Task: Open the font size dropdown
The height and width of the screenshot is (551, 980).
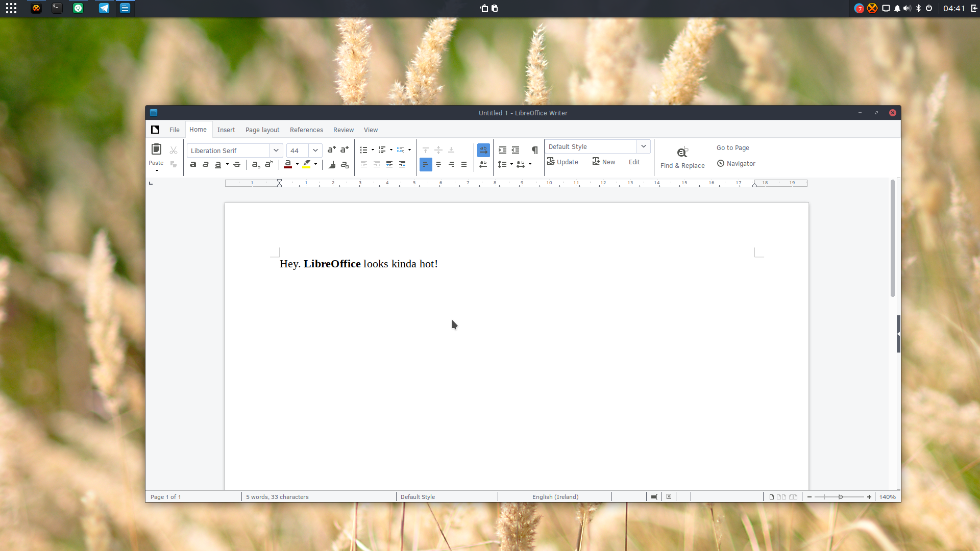Action: [315, 151]
